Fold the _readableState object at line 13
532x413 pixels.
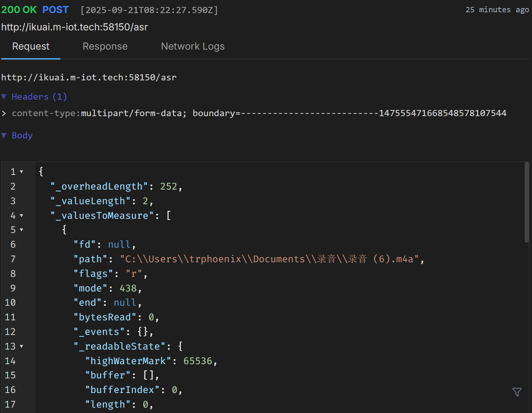(x=22, y=346)
